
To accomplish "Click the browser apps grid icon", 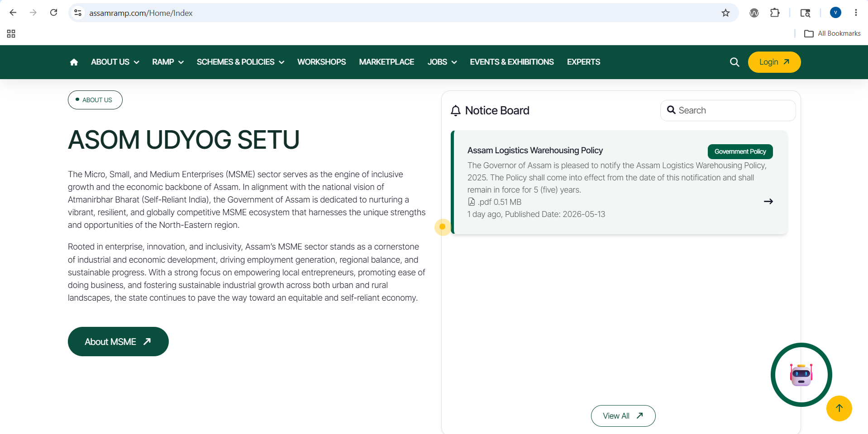I will (x=11, y=33).
